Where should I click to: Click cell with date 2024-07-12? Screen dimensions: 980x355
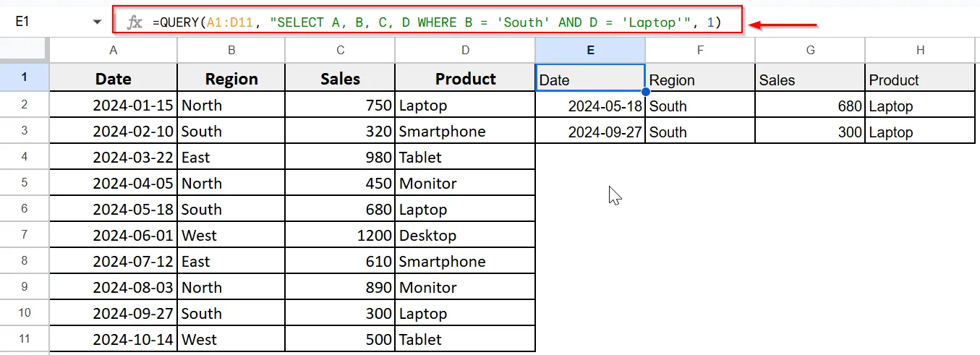click(x=114, y=261)
